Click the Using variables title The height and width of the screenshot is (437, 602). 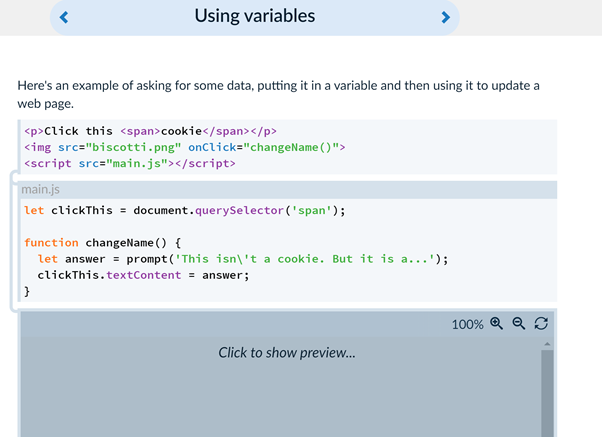pyautogui.click(x=255, y=16)
